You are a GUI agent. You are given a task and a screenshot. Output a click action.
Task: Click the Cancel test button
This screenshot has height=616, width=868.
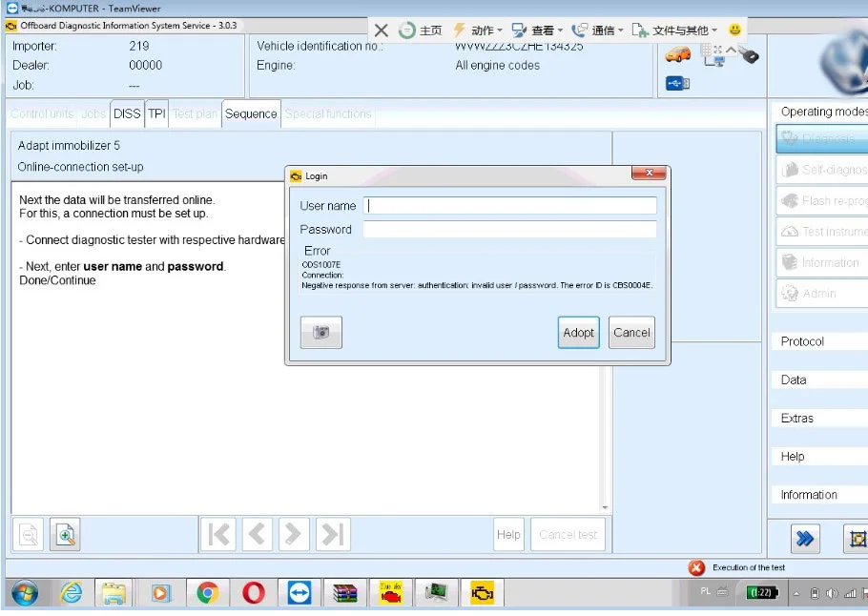tap(568, 535)
